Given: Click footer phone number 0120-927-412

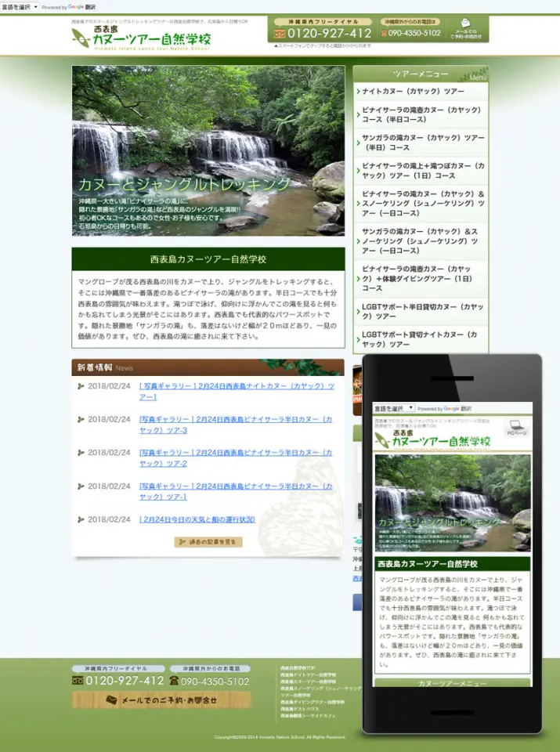Looking at the screenshot, I should coord(125,681).
